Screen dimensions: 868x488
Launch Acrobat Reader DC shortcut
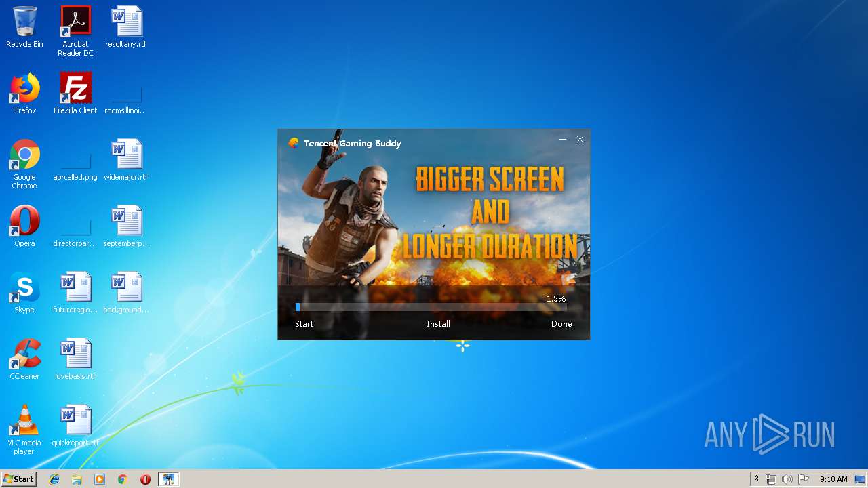(x=75, y=31)
